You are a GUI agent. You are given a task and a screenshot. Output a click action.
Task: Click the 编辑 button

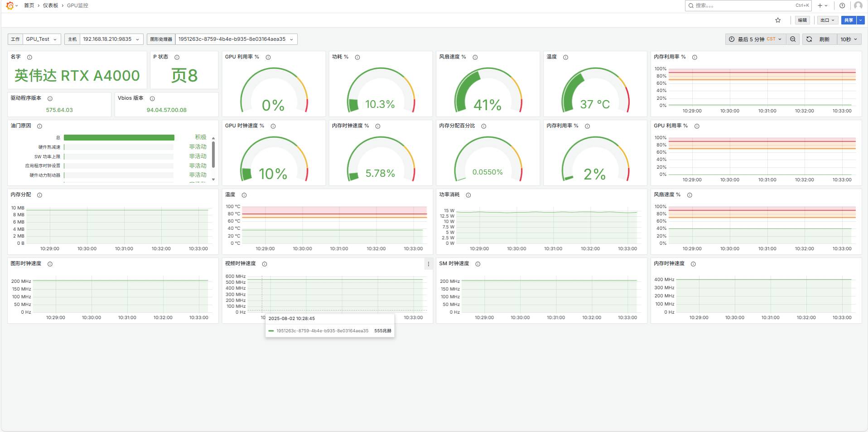tap(802, 20)
